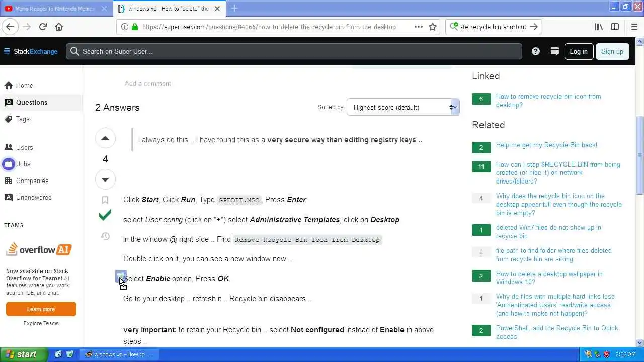Bookmark the answer with bookmark icon
644x362 pixels.
pos(105,200)
